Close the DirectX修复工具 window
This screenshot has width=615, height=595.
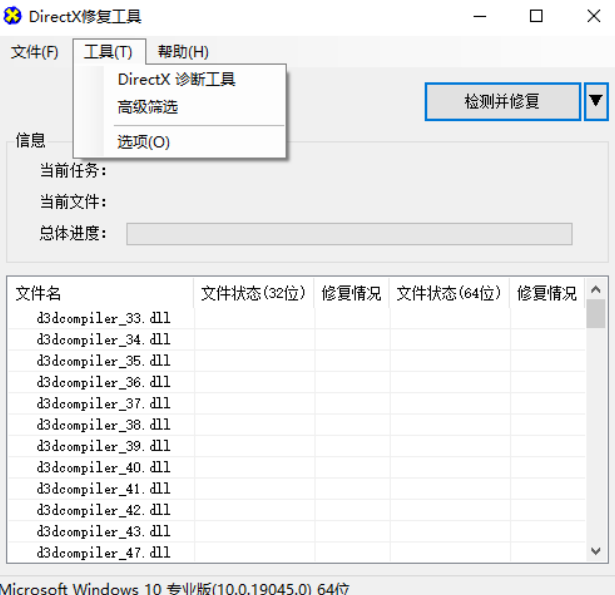594,16
